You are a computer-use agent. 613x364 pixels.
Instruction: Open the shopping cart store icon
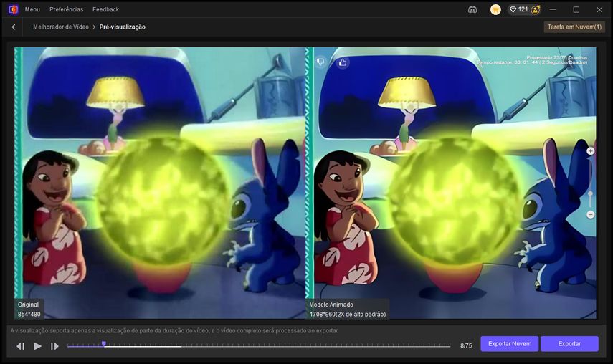[495, 9]
